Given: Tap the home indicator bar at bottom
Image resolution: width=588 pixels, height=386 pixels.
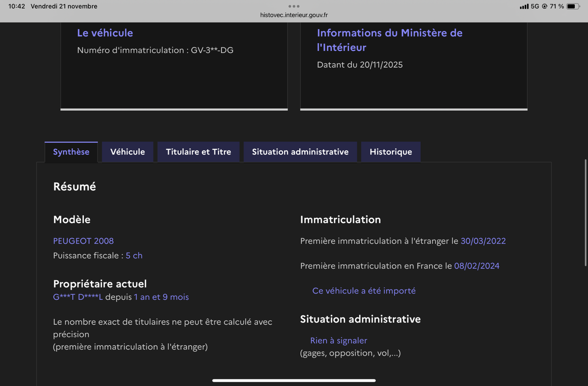Looking at the screenshot, I should pos(294,380).
